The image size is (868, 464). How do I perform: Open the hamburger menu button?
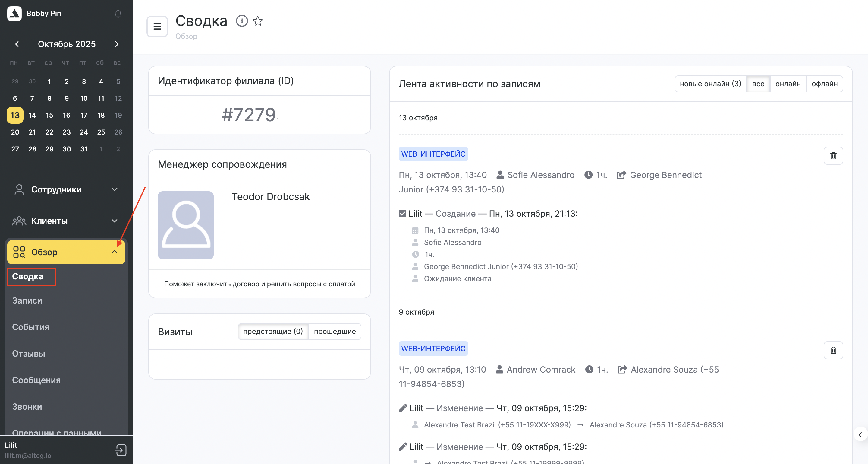[157, 26]
